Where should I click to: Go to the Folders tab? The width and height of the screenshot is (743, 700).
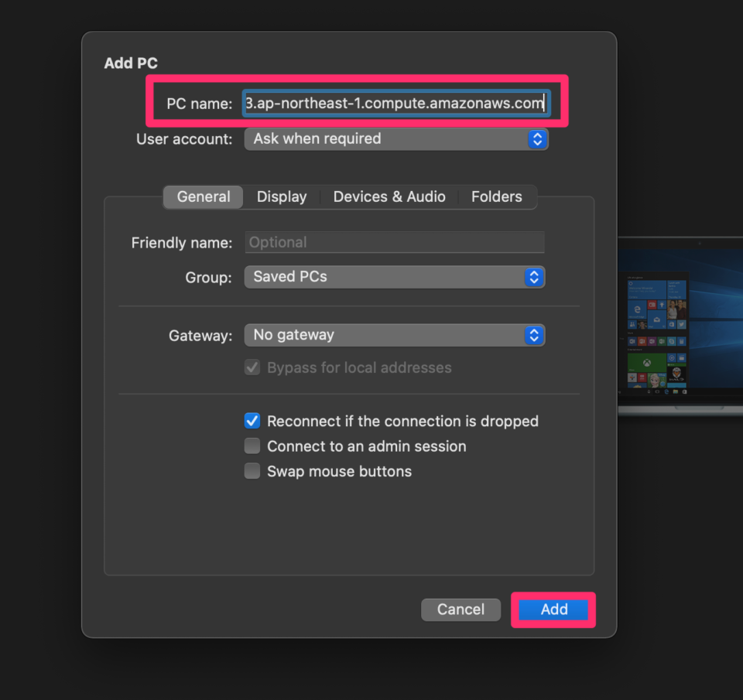click(x=497, y=196)
